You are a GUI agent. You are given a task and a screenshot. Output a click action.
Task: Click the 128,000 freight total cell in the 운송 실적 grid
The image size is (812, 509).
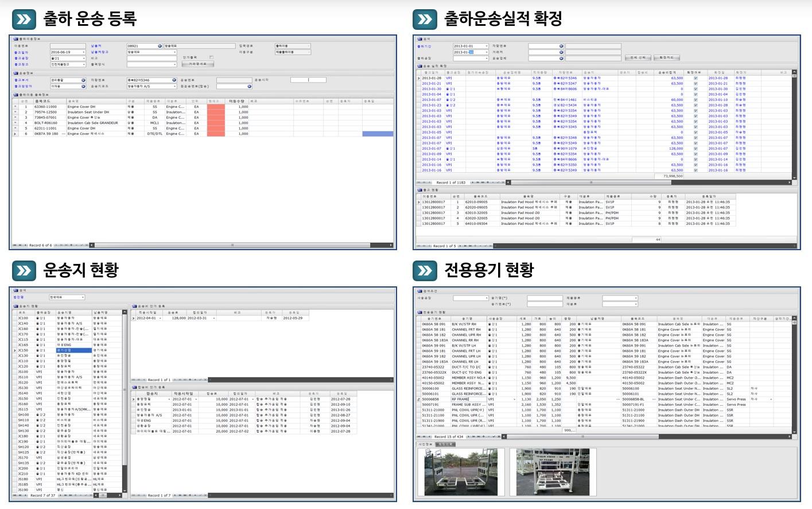coord(669,149)
